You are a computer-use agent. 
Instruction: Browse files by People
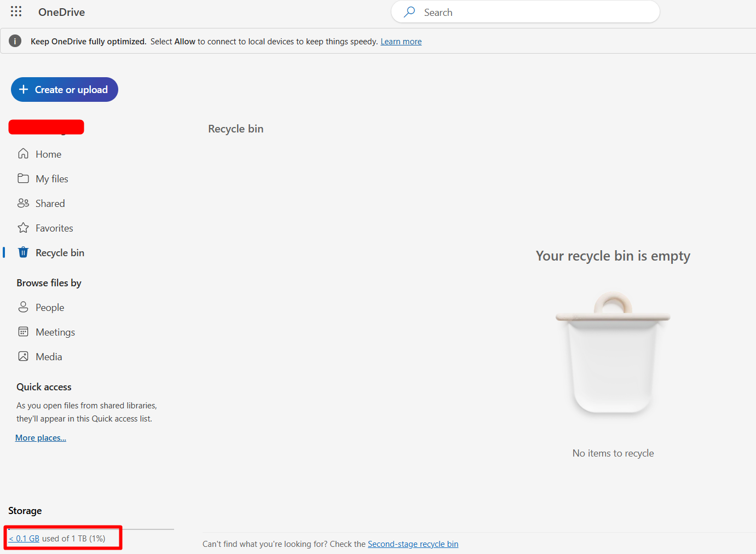coord(50,308)
